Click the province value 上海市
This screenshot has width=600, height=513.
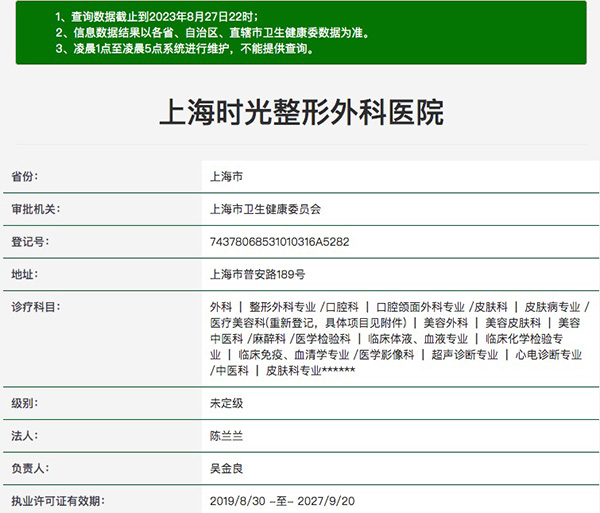pos(227,177)
